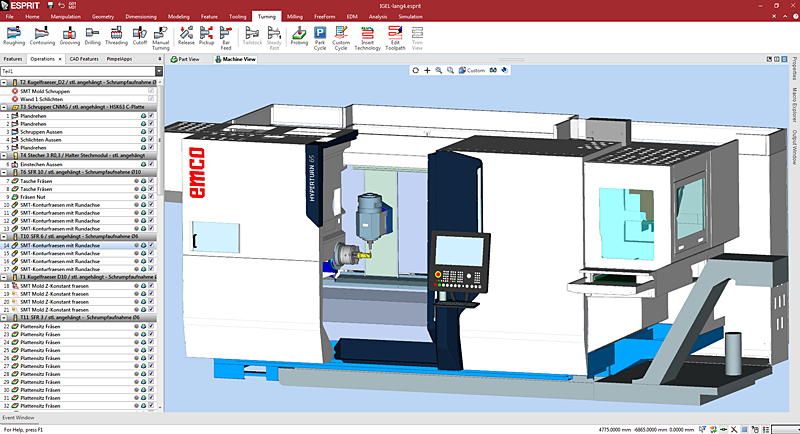Close the Operations tab

[60, 59]
